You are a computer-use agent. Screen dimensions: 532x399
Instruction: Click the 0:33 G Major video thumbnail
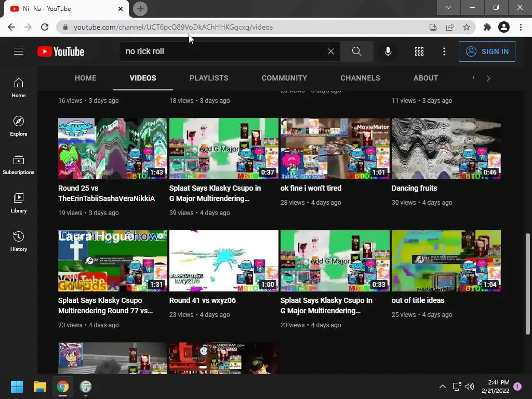[x=335, y=261]
